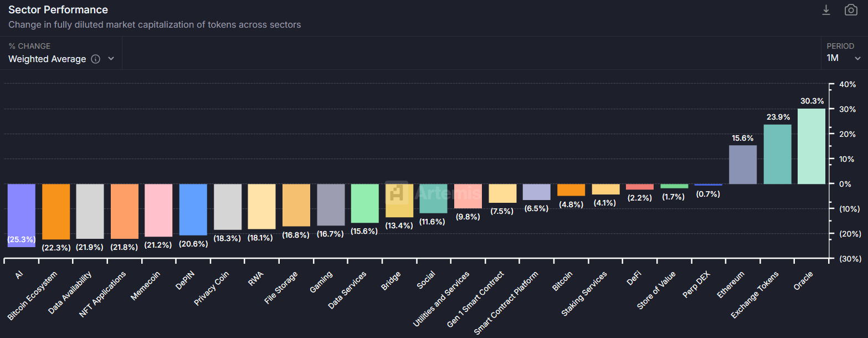Viewport: 868px width, 338px height.
Task: Select the Store of Value bar showing (1.7%)
Action: 674,186
